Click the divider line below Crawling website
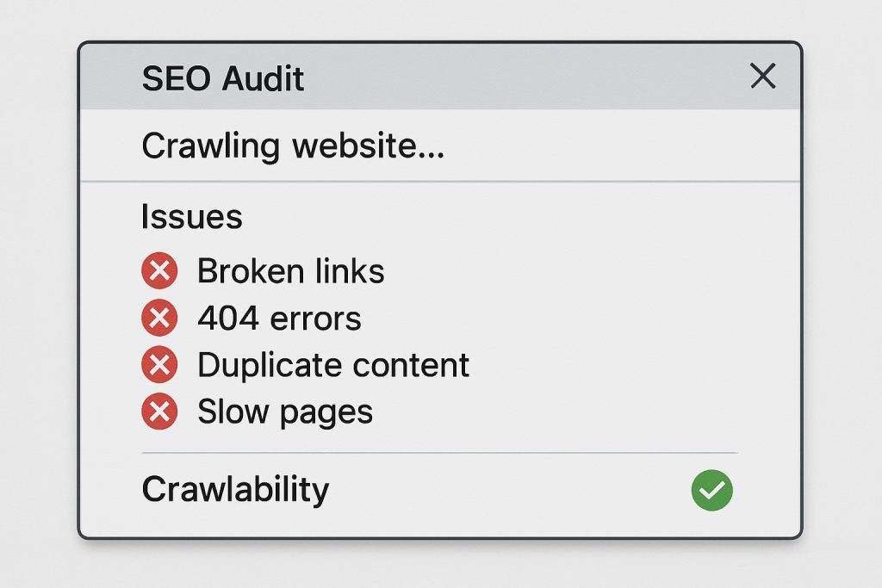 coord(439,182)
